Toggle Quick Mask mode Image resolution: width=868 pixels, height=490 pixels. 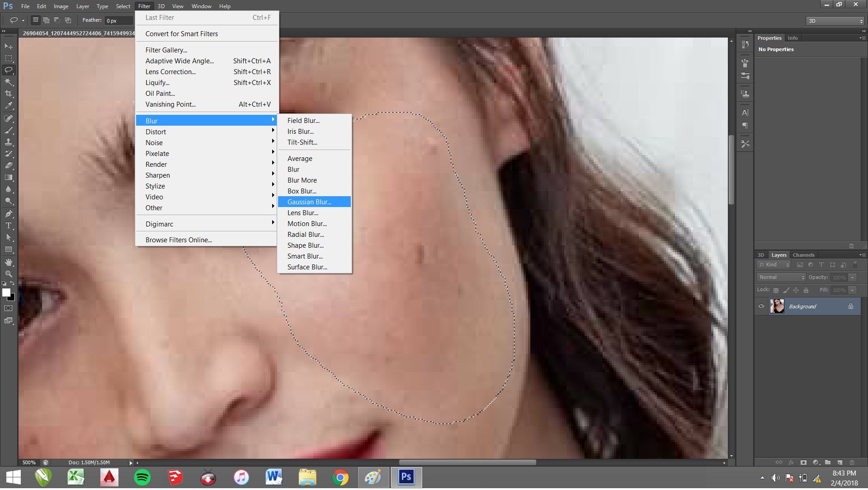point(9,309)
